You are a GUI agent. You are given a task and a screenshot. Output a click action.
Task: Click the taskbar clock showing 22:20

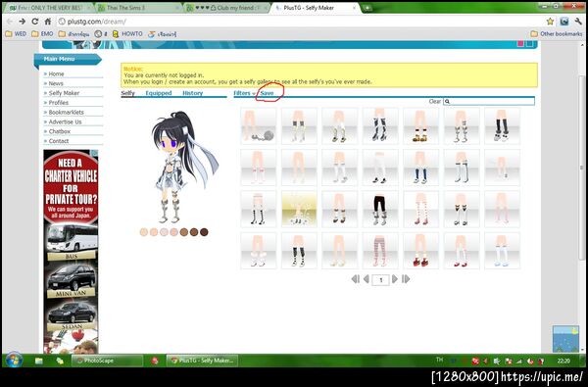coord(563,361)
